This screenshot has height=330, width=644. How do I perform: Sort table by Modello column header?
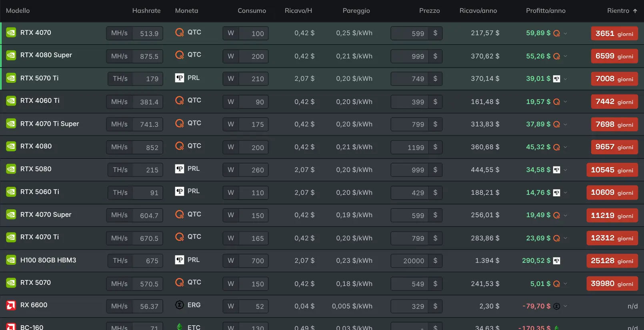(x=18, y=11)
